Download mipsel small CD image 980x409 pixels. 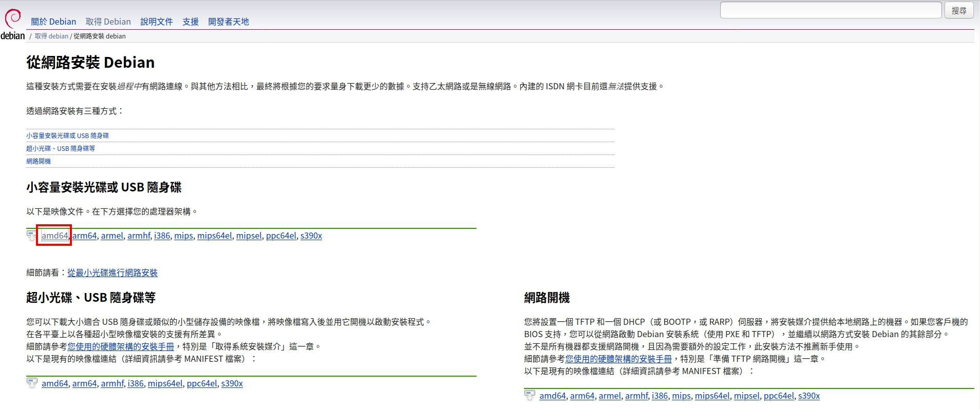tap(249, 236)
